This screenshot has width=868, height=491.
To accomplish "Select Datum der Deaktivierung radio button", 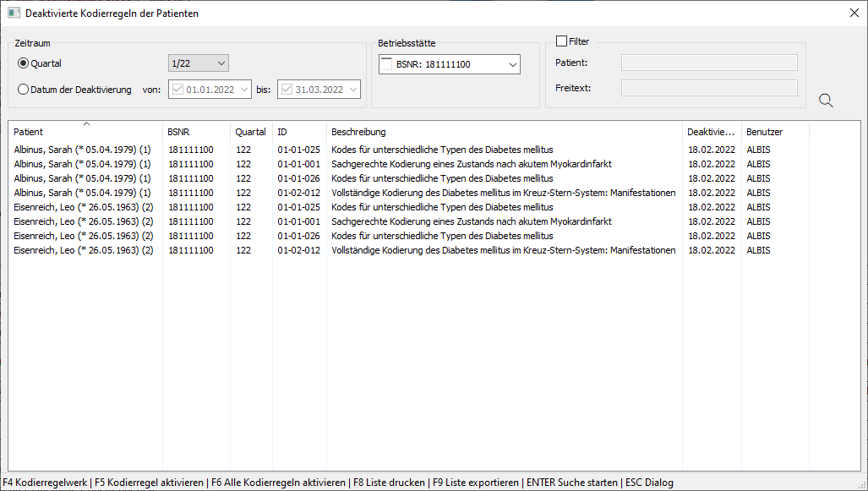I will coord(23,89).
